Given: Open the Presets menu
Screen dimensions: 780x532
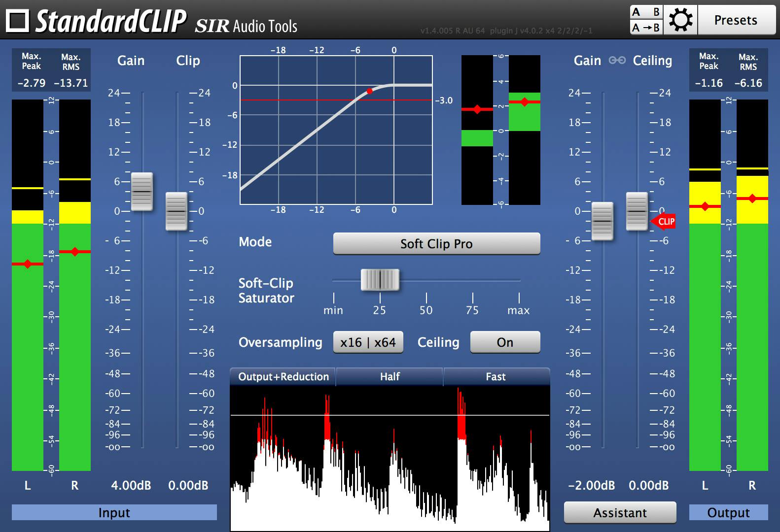Looking at the screenshot, I should pos(736,20).
